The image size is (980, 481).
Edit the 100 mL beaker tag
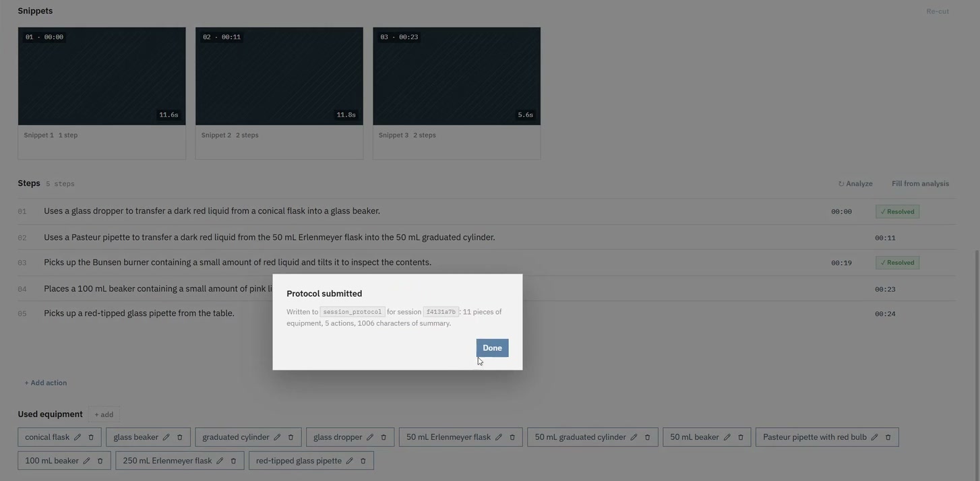[86, 461]
